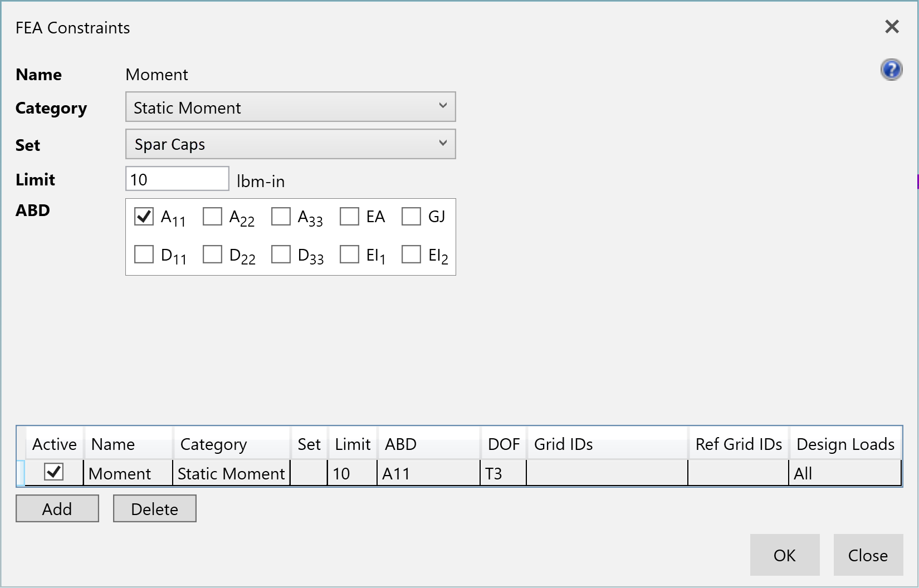Select the 'All' Design Loads cell
The height and width of the screenshot is (588, 919).
845,473
